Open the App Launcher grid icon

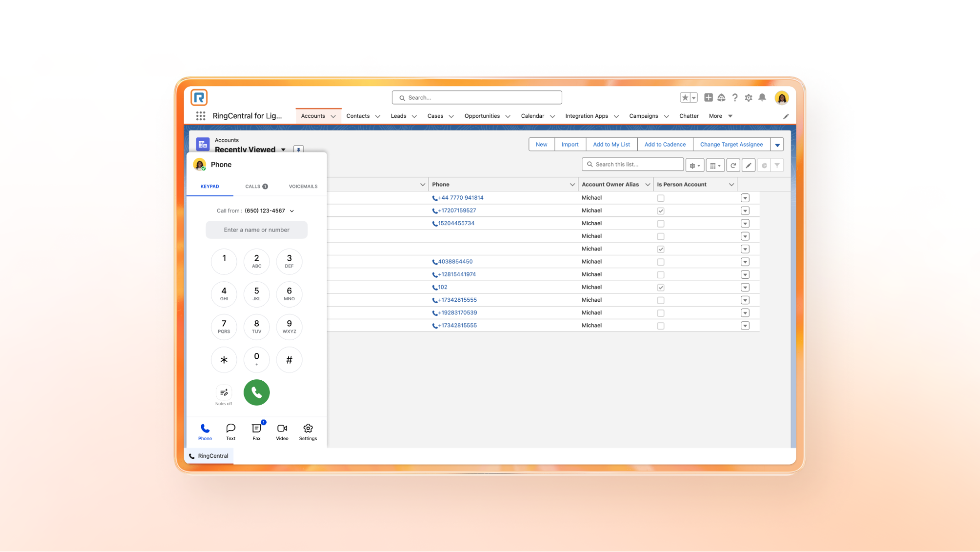point(201,116)
